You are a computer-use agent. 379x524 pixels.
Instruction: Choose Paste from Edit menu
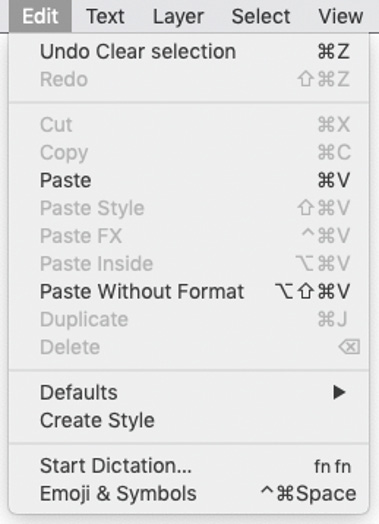click(189, 180)
